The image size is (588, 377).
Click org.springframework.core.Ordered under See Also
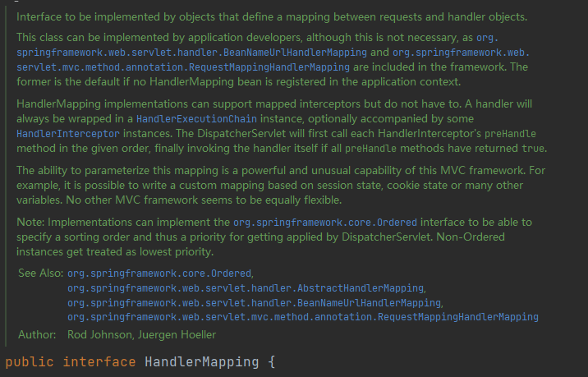[x=159, y=274]
